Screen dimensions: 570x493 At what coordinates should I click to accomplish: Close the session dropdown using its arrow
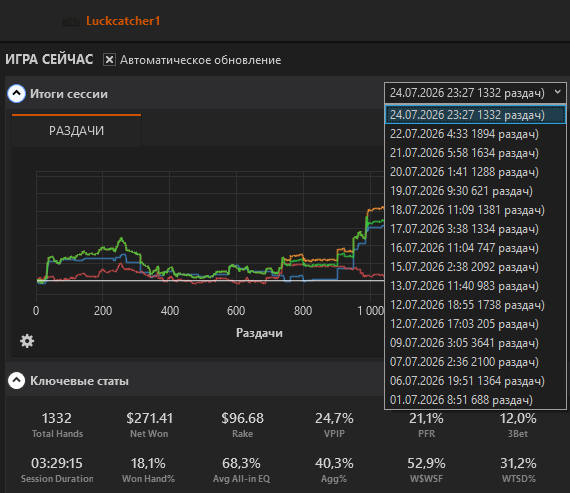(558, 92)
